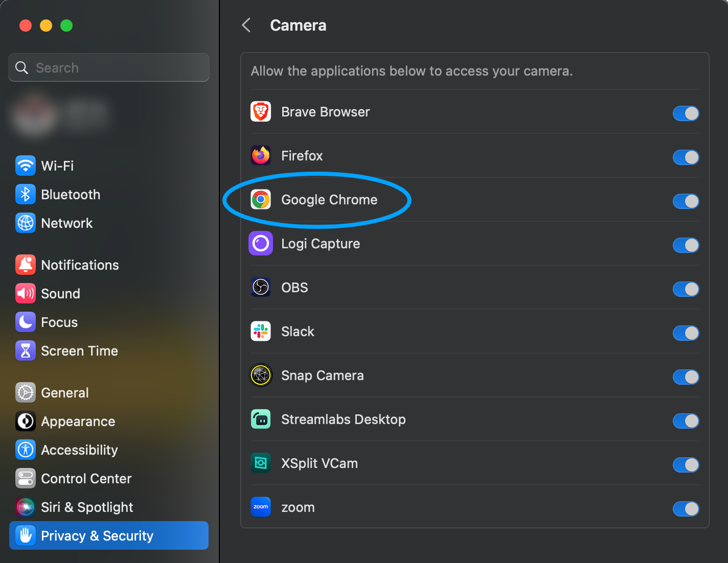Click the Network globe icon
This screenshot has height=563, width=728.
tap(26, 223)
